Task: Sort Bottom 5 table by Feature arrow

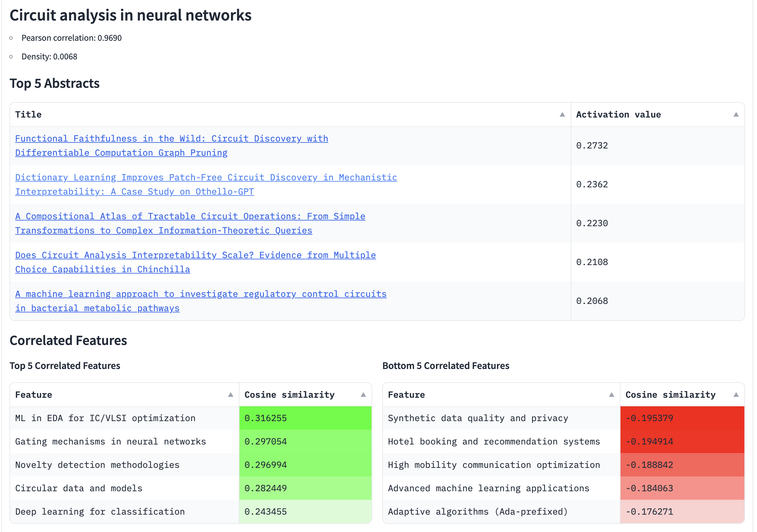Action: 611,395
